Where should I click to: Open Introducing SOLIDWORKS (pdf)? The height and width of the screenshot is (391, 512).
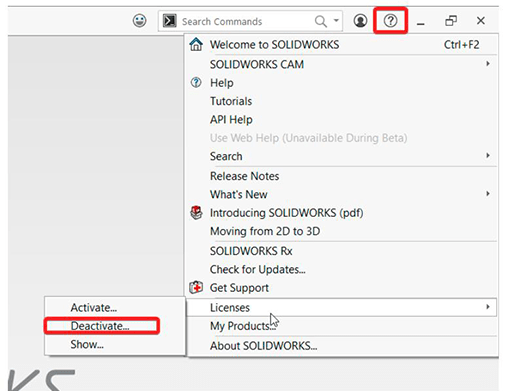tap(342, 213)
